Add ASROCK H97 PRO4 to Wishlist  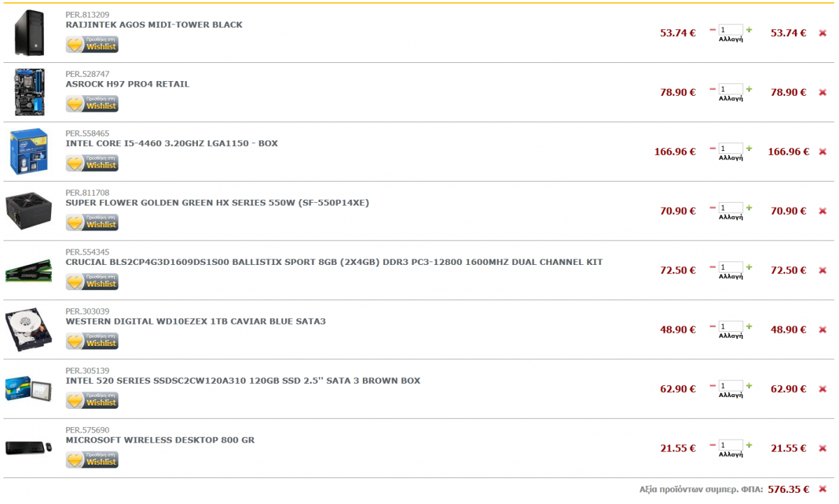point(92,103)
